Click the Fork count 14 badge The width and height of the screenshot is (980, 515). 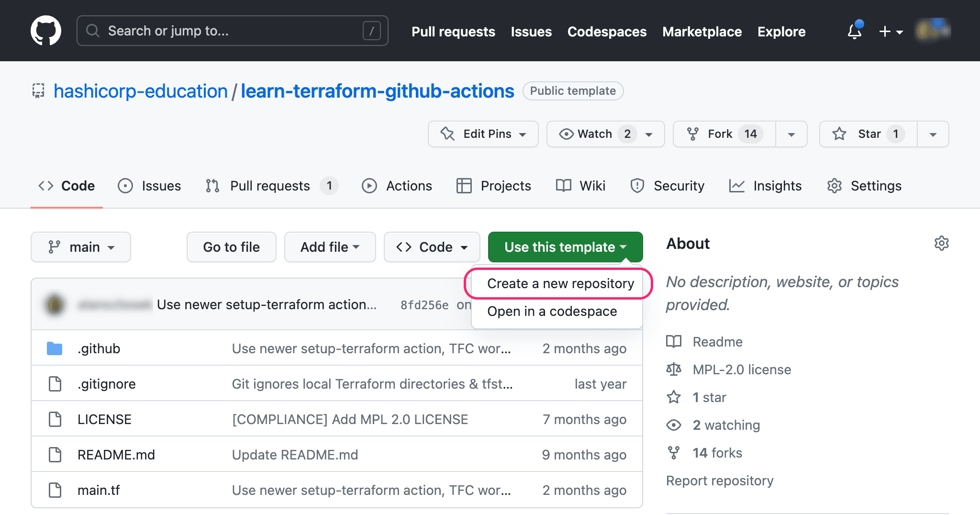pyautogui.click(x=750, y=134)
